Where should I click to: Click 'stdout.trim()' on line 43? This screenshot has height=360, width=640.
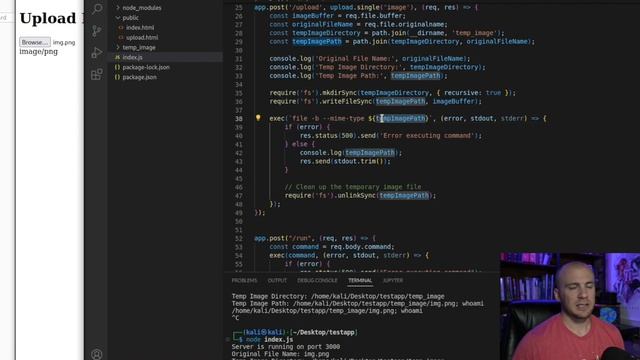[360, 161]
